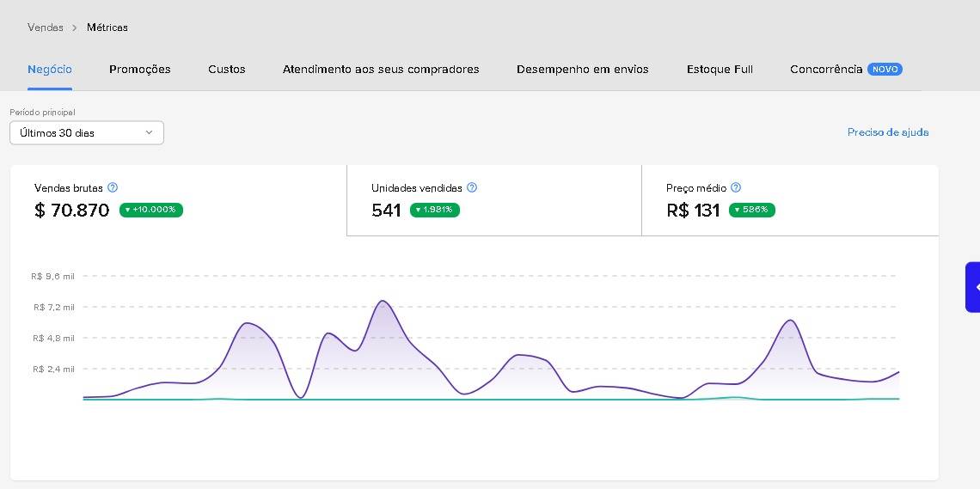Select the Negócio tab
This screenshot has height=489, width=980.
click(50, 69)
